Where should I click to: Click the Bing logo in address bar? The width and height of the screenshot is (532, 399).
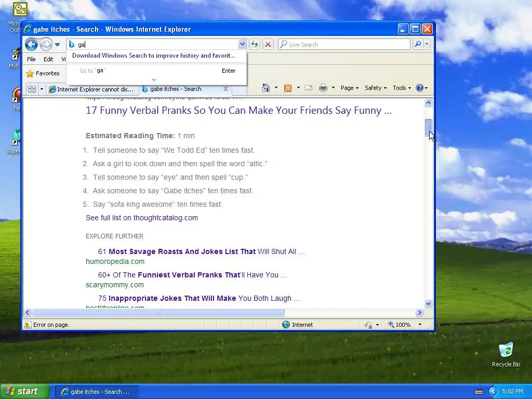click(71, 44)
